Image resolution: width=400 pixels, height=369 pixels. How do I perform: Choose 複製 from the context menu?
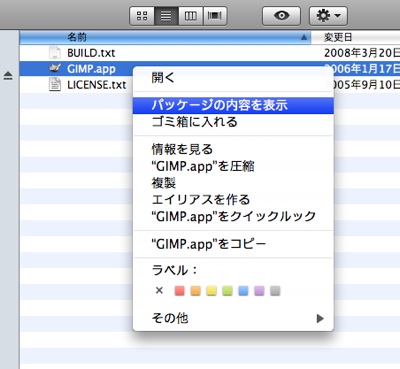coord(233,183)
